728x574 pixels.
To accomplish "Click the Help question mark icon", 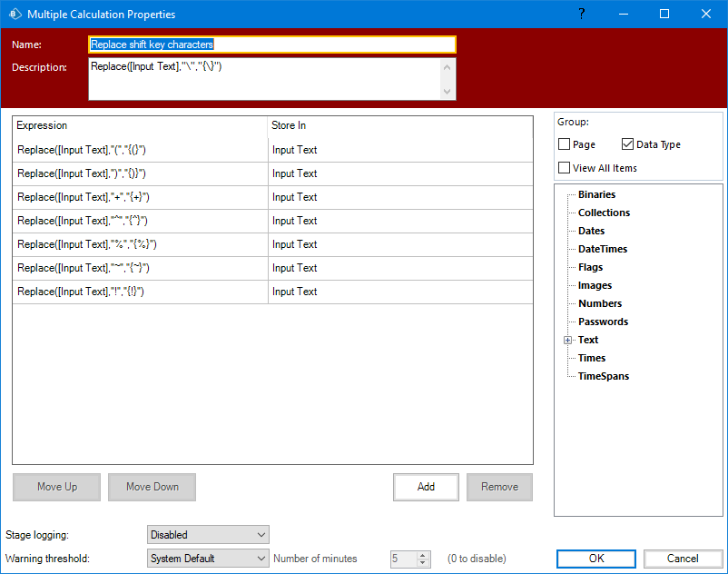I will tap(581, 14).
